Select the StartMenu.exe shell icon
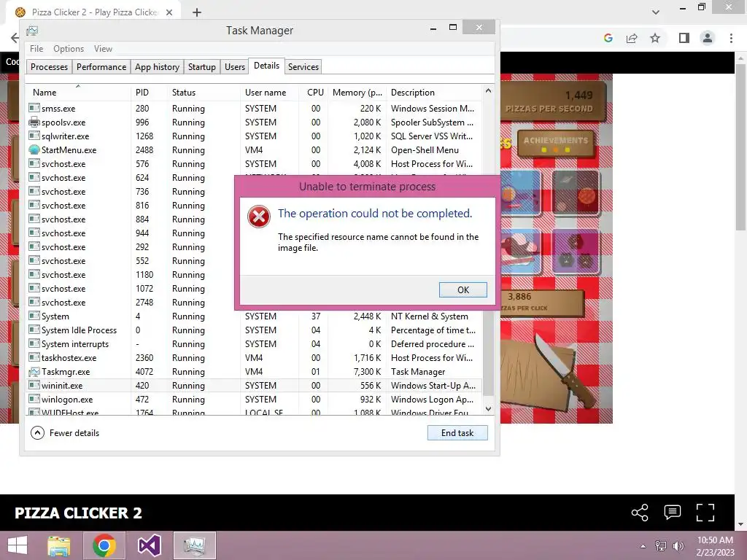 [x=34, y=149]
